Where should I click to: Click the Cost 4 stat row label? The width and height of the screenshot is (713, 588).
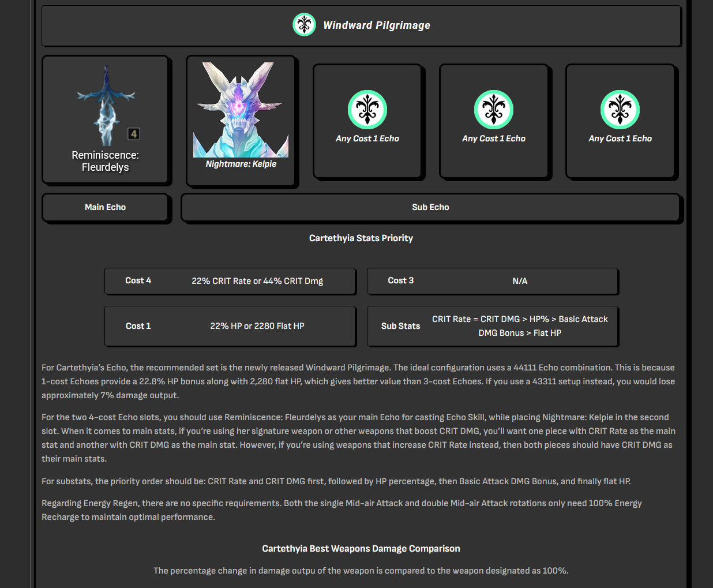(138, 280)
